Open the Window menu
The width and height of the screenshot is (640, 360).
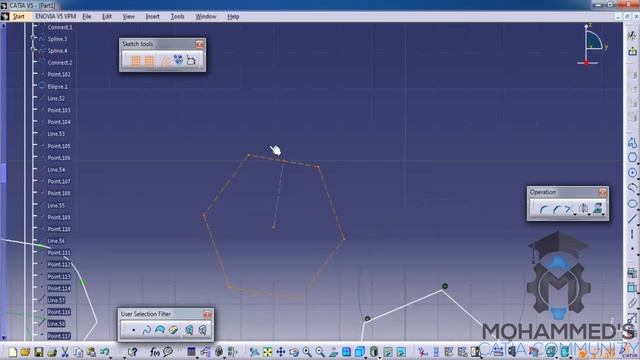click(x=206, y=17)
